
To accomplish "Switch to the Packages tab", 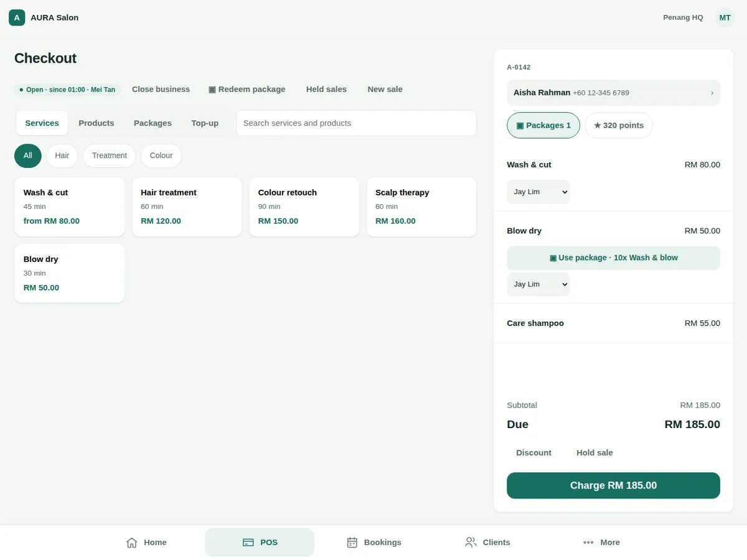I will tap(153, 123).
